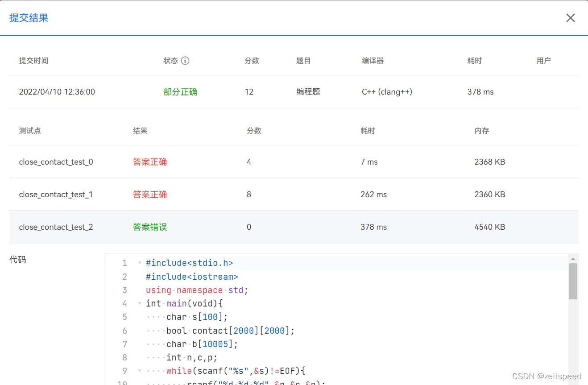This screenshot has height=385, width=588.
Task: Click the 7 ms time value
Action: tap(369, 162)
